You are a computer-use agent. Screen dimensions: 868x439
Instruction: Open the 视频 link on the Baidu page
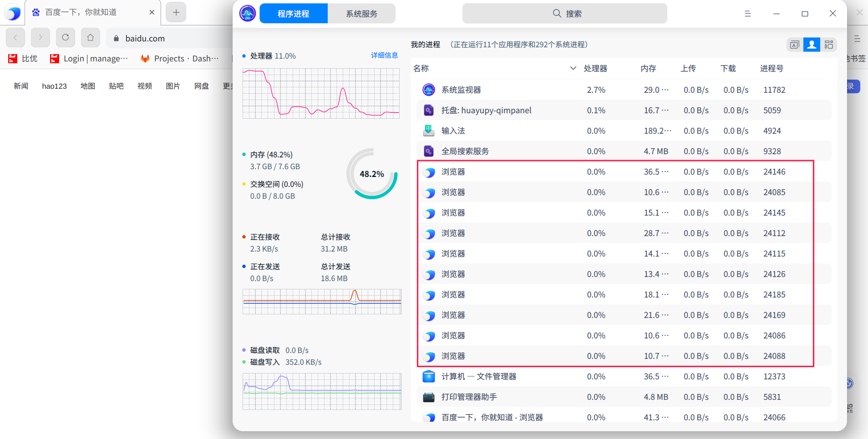tap(145, 86)
